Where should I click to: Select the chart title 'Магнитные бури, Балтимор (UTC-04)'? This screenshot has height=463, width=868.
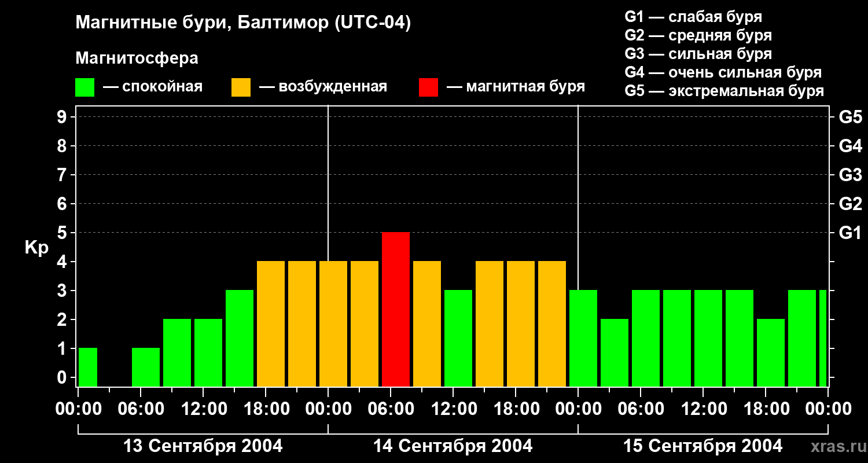point(243,23)
